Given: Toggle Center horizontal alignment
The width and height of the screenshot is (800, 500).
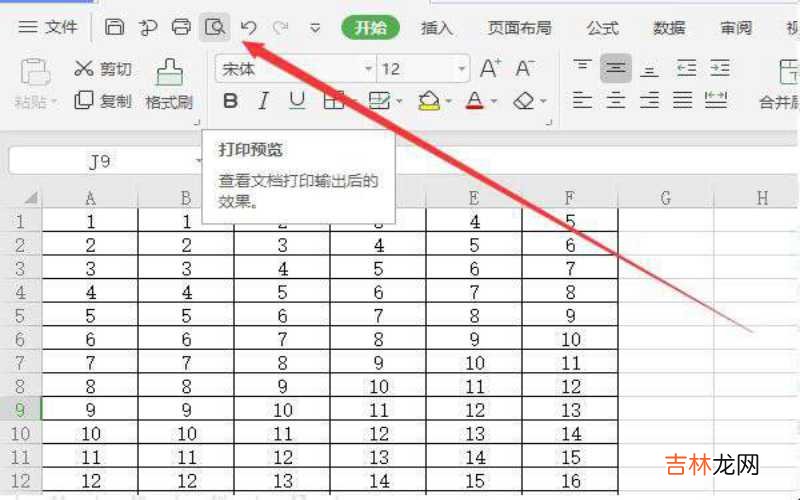Looking at the screenshot, I should click(616, 101).
